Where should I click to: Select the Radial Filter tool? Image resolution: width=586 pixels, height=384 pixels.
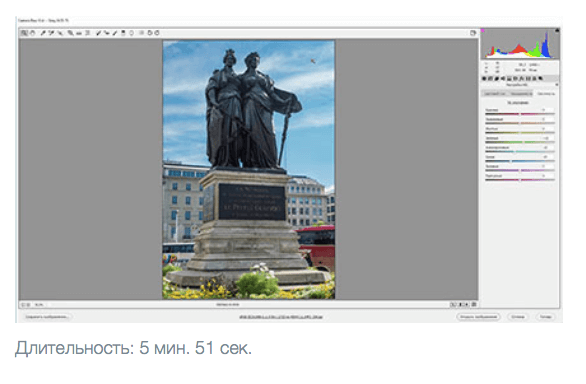pyautogui.click(x=132, y=33)
